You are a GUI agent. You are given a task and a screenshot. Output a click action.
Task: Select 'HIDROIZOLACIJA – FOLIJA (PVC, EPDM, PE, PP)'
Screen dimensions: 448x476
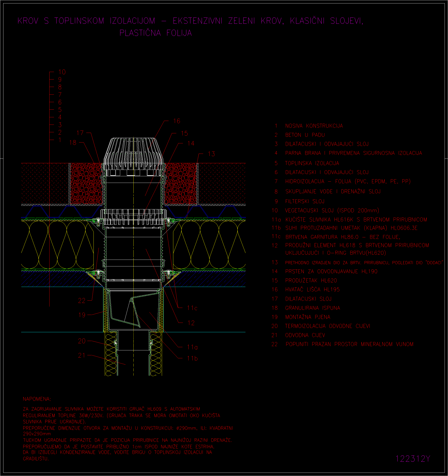348,182
